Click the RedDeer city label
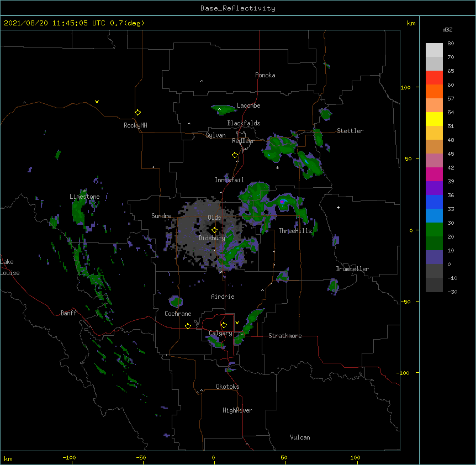This screenshot has width=476, height=465. click(x=243, y=141)
